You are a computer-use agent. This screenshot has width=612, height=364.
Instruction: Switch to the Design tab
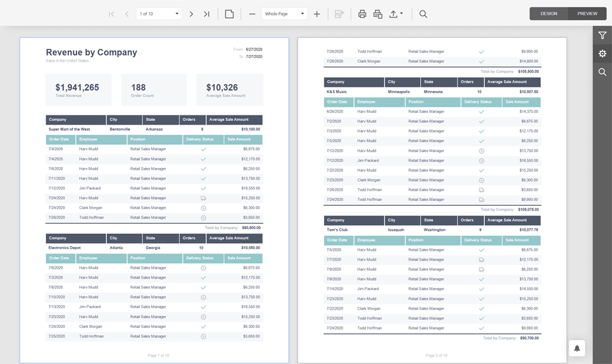click(548, 13)
